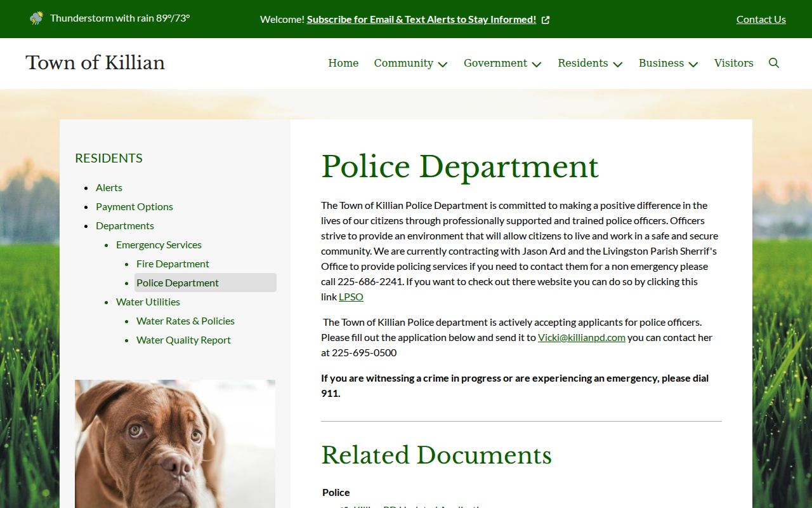Open the Community nav label
The height and width of the screenshot is (508, 812).
tap(403, 63)
